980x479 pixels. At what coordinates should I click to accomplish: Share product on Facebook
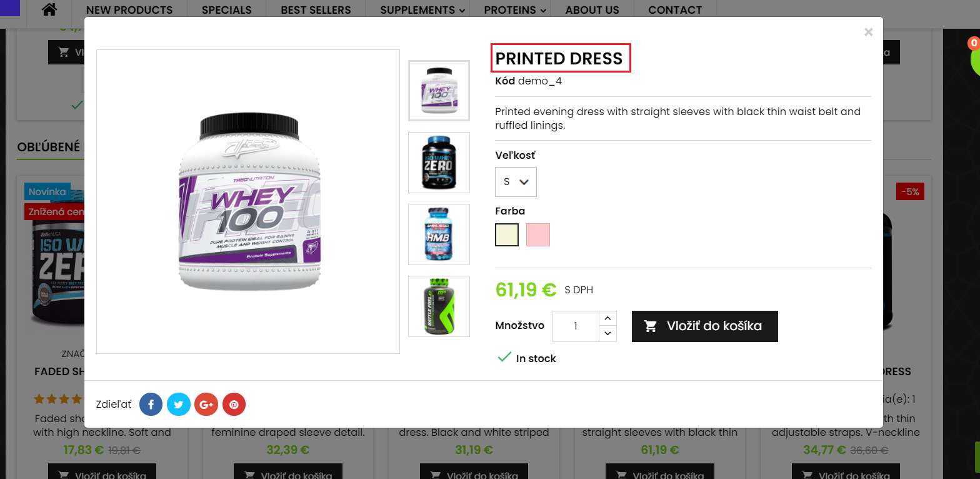151,405
